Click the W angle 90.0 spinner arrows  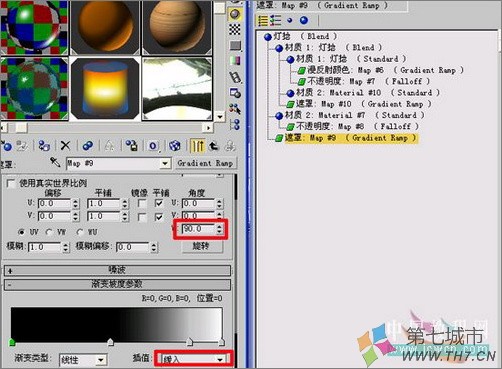[x=219, y=229]
